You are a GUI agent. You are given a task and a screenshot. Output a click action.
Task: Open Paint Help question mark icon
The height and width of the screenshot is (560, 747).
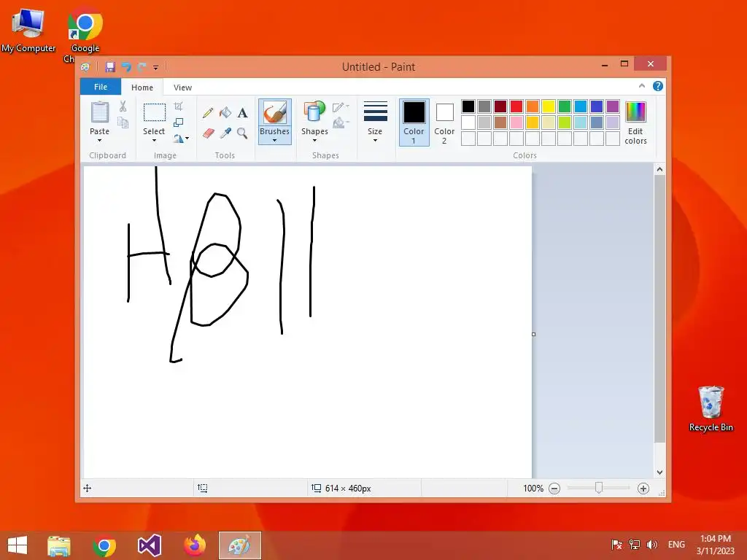click(x=658, y=86)
